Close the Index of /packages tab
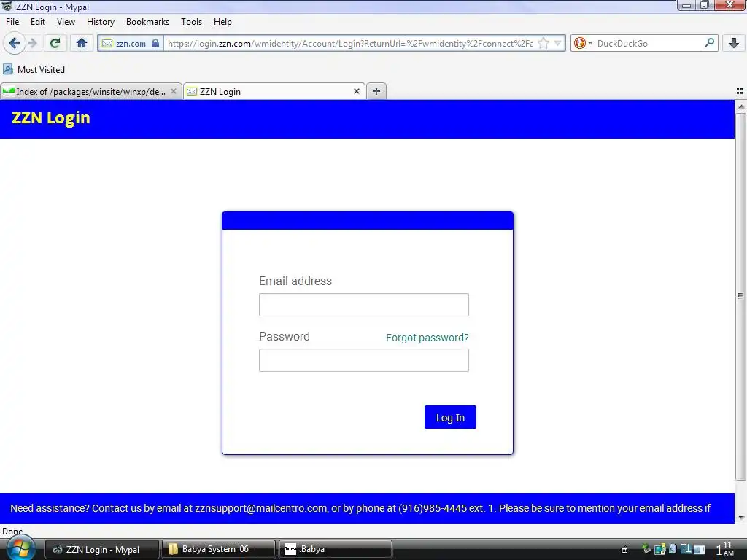 (x=174, y=91)
